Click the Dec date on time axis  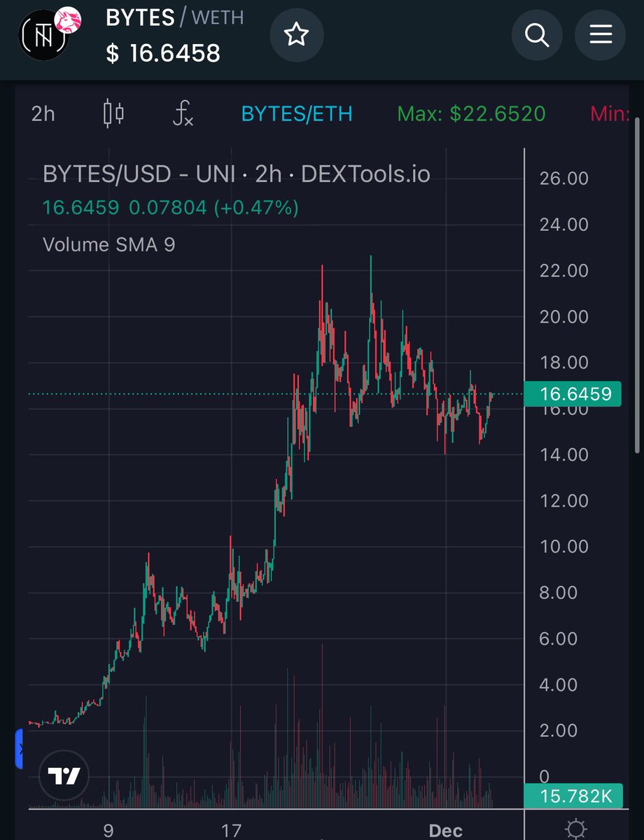coord(445,831)
